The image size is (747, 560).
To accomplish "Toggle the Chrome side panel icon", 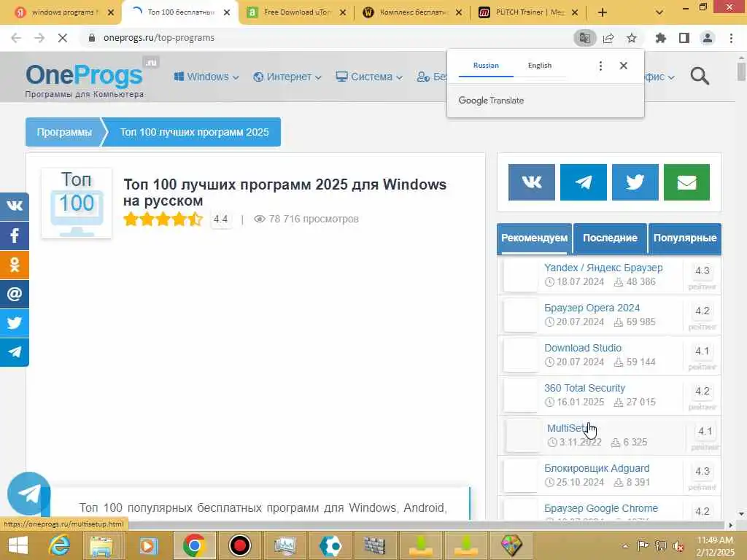I will pyautogui.click(x=684, y=38).
